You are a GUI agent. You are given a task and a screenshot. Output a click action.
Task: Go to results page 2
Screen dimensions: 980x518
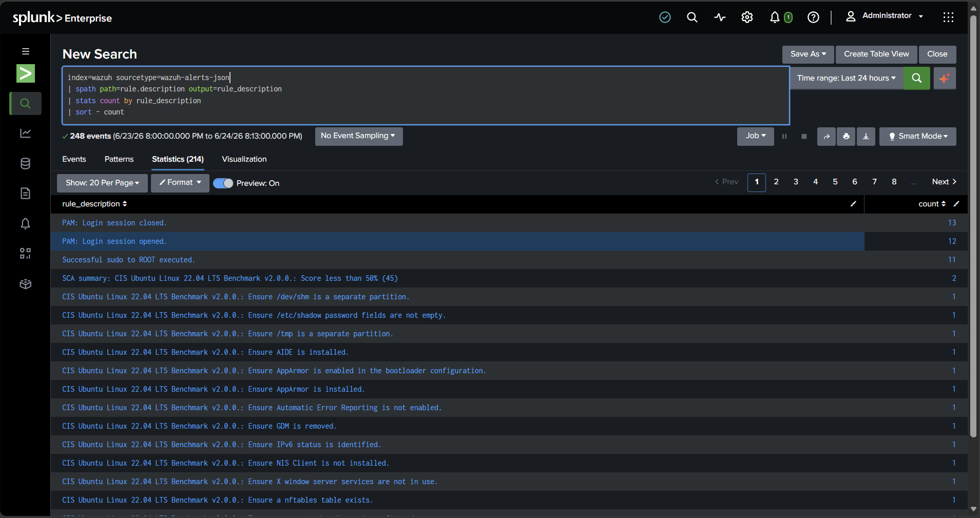coord(776,182)
